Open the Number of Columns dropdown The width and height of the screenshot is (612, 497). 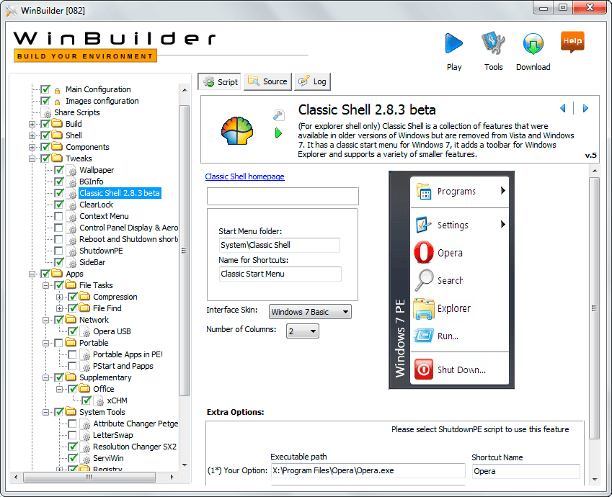[x=302, y=331]
